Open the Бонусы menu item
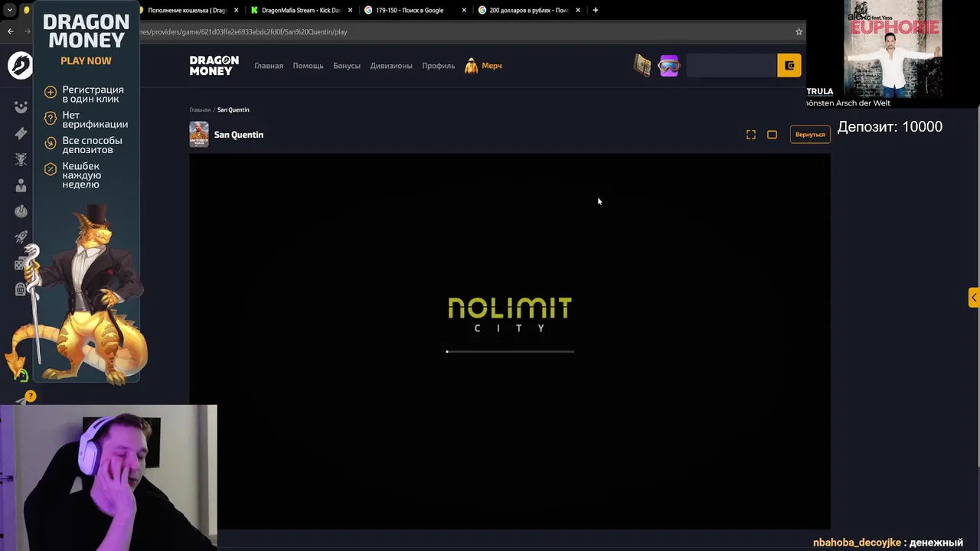The width and height of the screenshot is (980, 551). pyautogui.click(x=346, y=66)
